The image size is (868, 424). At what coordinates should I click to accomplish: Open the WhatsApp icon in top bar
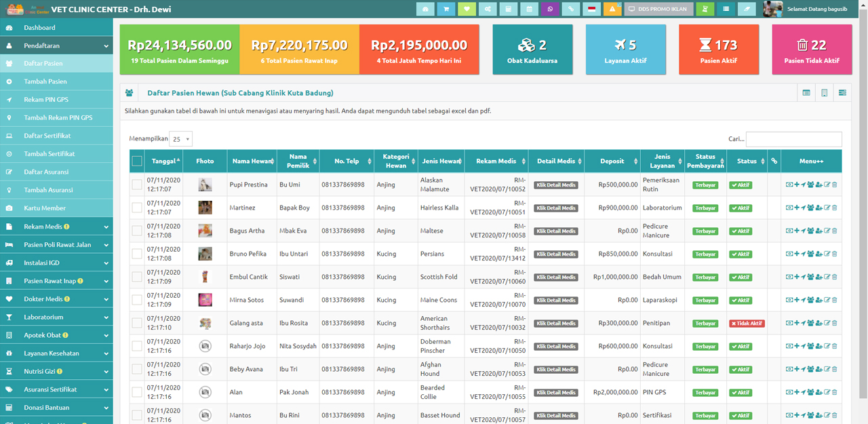[550, 9]
